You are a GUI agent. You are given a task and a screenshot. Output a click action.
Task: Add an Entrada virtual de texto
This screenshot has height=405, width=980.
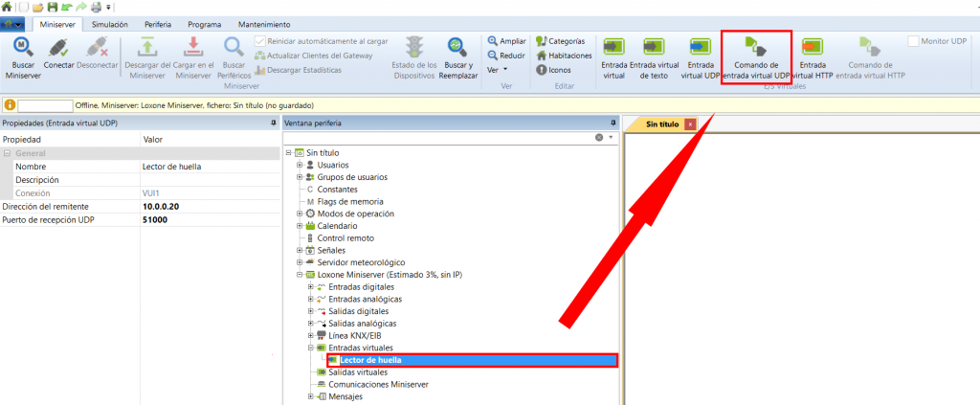[654, 48]
